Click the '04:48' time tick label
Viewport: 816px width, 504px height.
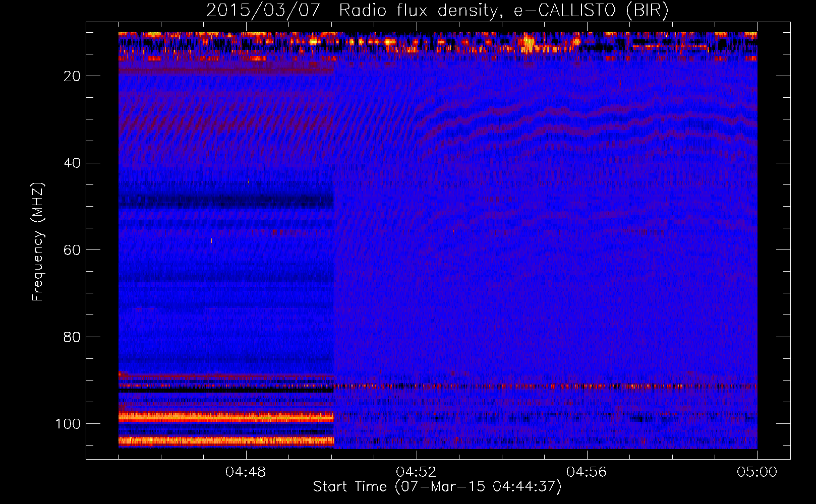click(246, 472)
